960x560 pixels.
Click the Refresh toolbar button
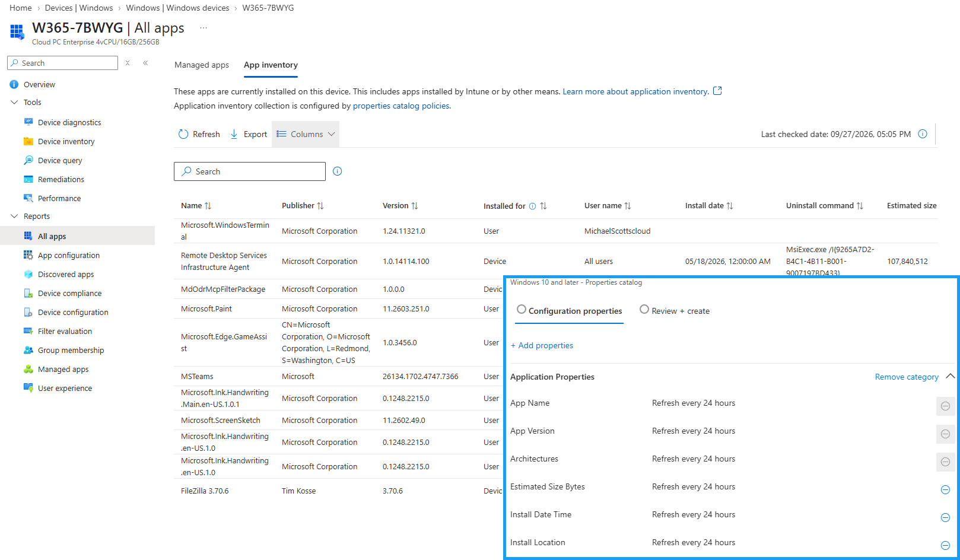coord(199,134)
